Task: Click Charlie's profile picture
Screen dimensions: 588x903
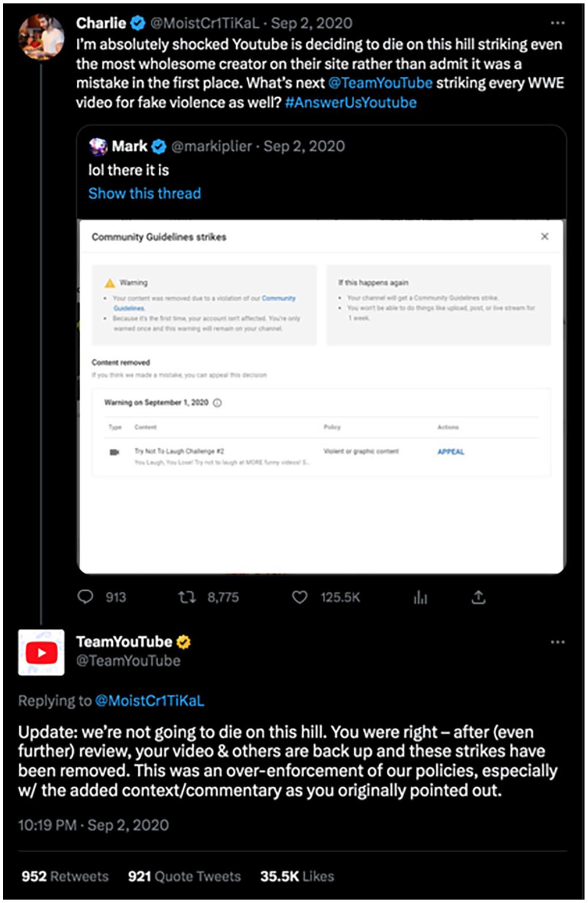Action: pos(41,37)
